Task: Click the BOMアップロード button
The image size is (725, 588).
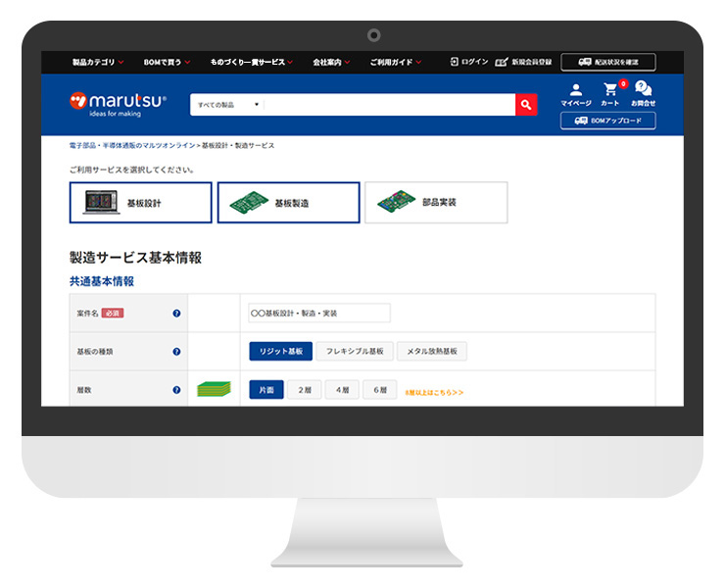Action: 608,121
